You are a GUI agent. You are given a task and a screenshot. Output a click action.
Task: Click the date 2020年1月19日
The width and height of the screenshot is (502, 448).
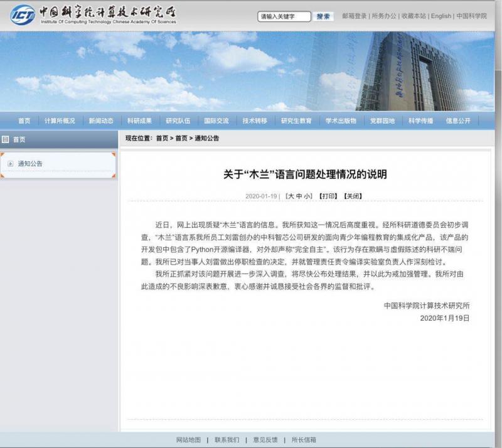(445, 318)
